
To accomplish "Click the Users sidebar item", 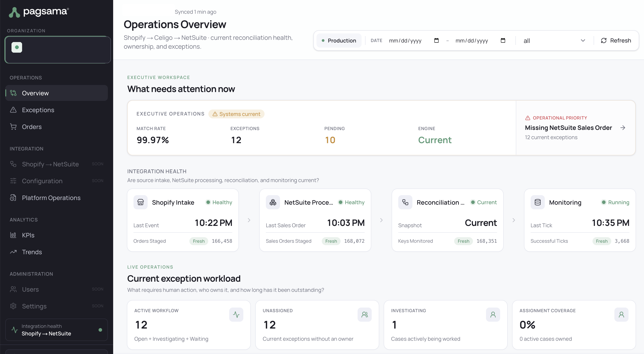I will tap(57, 289).
